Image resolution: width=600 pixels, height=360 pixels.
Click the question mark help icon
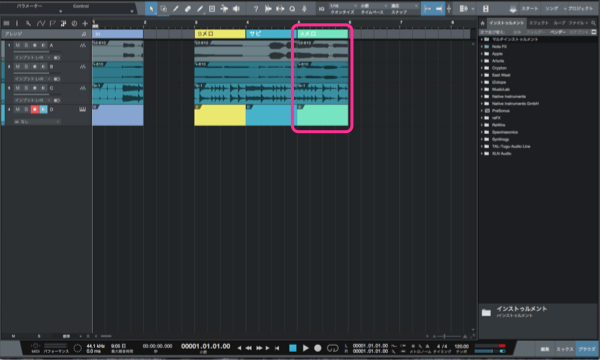(256, 8)
